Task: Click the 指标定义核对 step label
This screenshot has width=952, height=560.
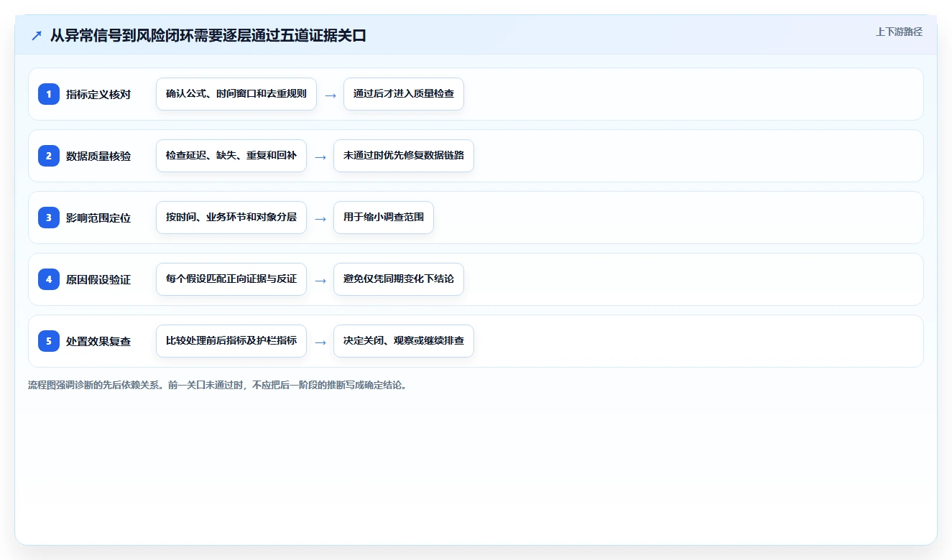Action: tap(98, 94)
